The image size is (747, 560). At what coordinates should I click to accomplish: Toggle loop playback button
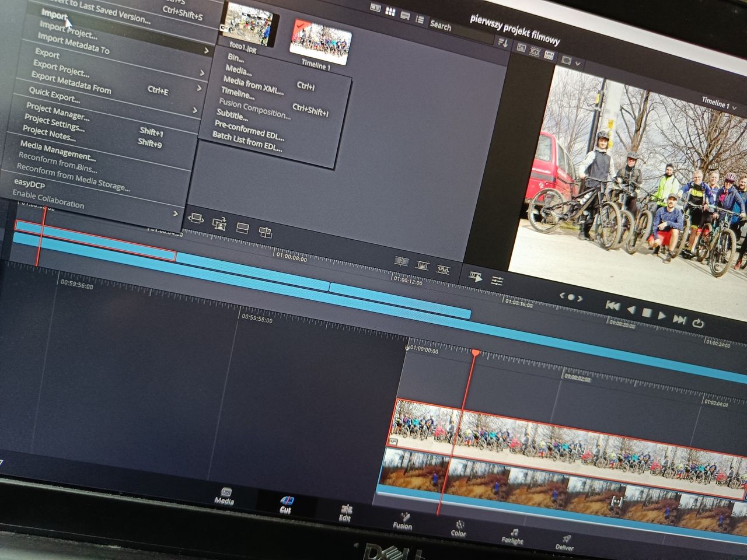pyautogui.click(x=698, y=323)
